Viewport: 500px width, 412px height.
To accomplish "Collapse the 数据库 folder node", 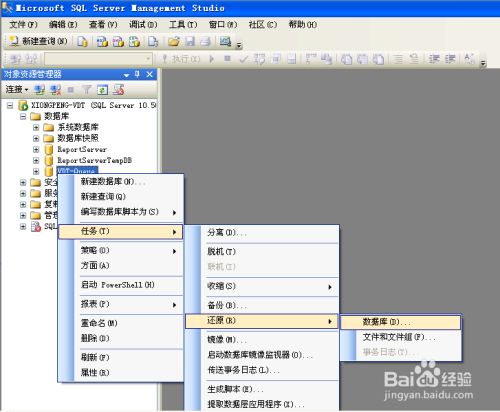I will pos(23,117).
